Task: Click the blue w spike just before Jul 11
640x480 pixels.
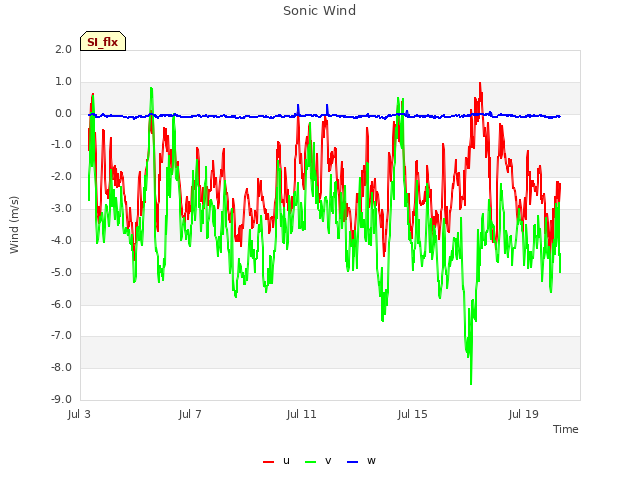Action: (x=298, y=106)
